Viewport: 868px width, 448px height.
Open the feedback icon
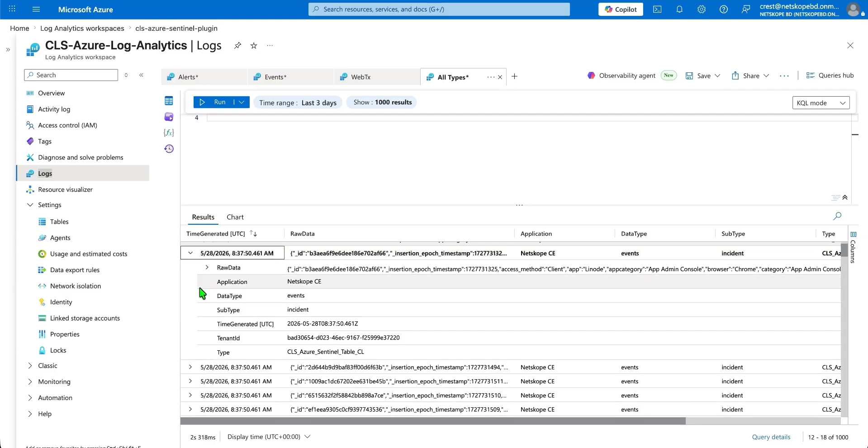746,9
